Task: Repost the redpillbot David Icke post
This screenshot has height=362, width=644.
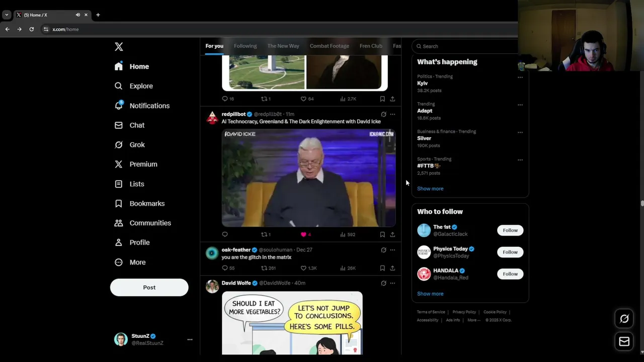Action: point(266,234)
